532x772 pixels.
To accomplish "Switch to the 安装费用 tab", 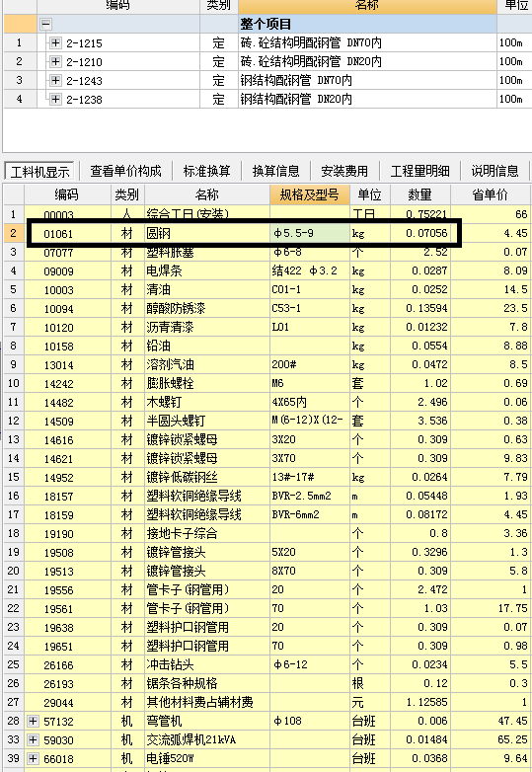I will tap(344, 171).
